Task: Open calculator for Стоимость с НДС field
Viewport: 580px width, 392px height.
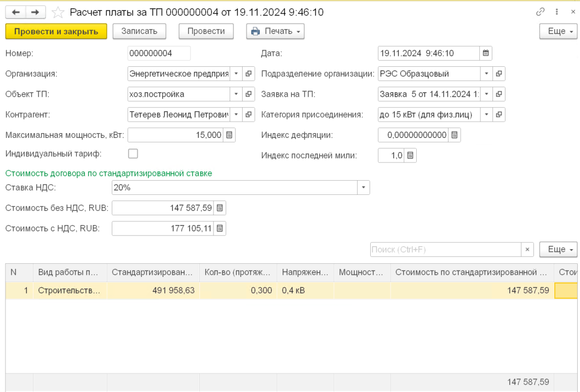Action: (x=219, y=228)
